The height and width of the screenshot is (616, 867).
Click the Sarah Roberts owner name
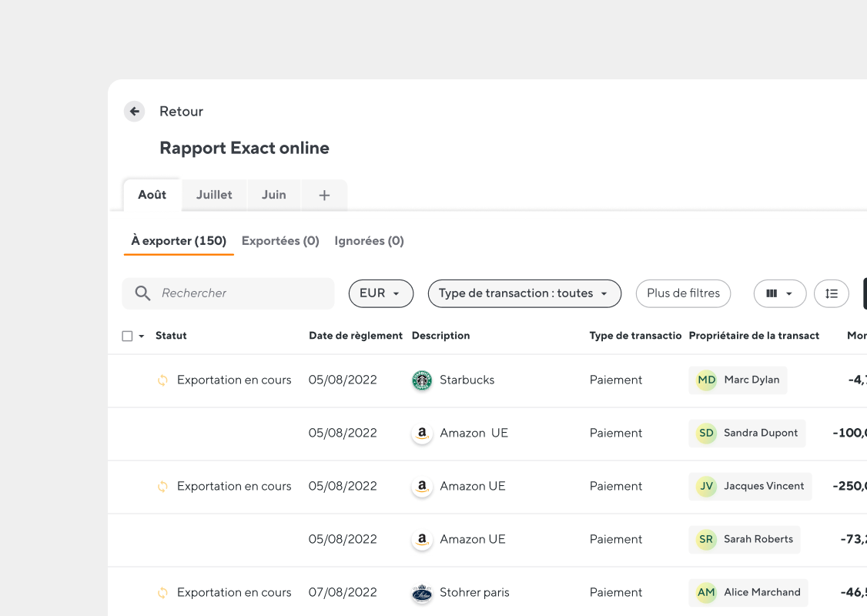pyautogui.click(x=758, y=539)
